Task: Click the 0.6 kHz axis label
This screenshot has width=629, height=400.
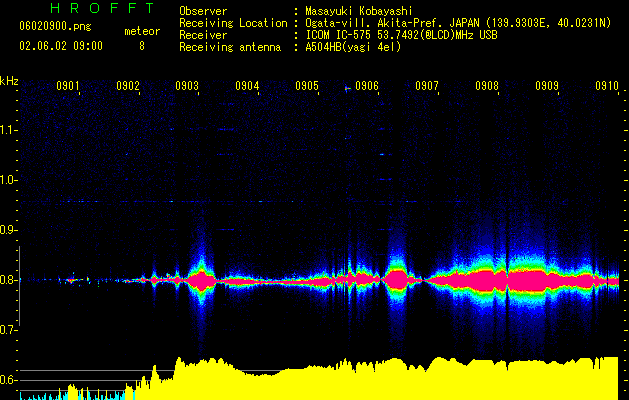Action: (x=8, y=380)
